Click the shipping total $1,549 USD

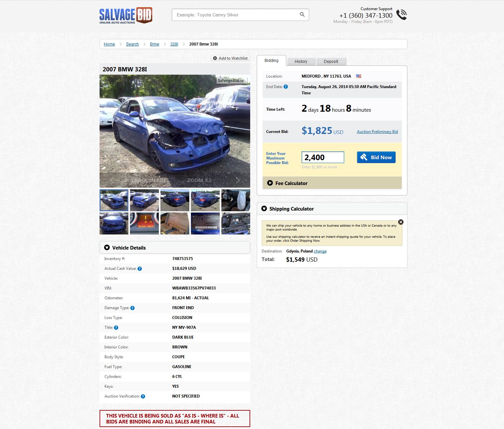pyautogui.click(x=302, y=260)
